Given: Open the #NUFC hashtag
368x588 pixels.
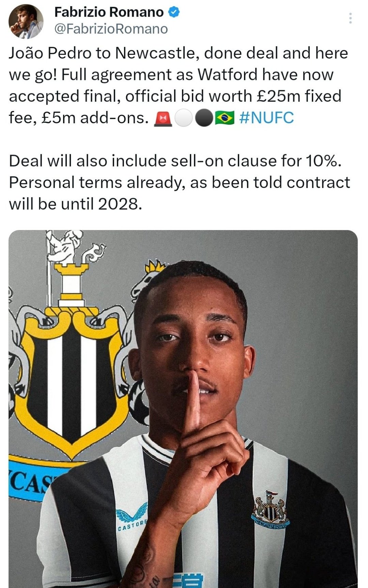Looking at the screenshot, I should coord(266,118).
